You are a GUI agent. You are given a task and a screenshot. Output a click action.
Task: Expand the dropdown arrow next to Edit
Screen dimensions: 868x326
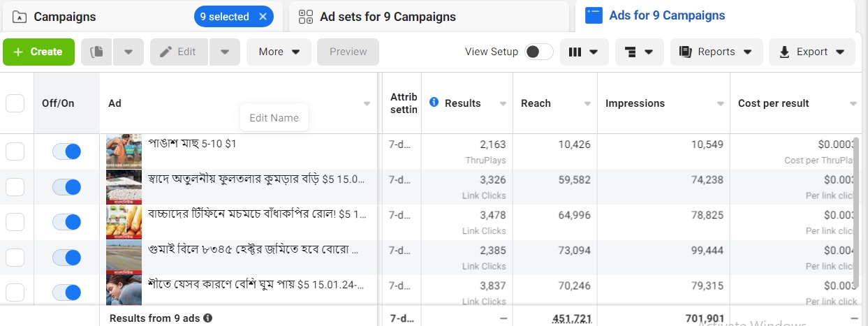click(x=224, y=52)
